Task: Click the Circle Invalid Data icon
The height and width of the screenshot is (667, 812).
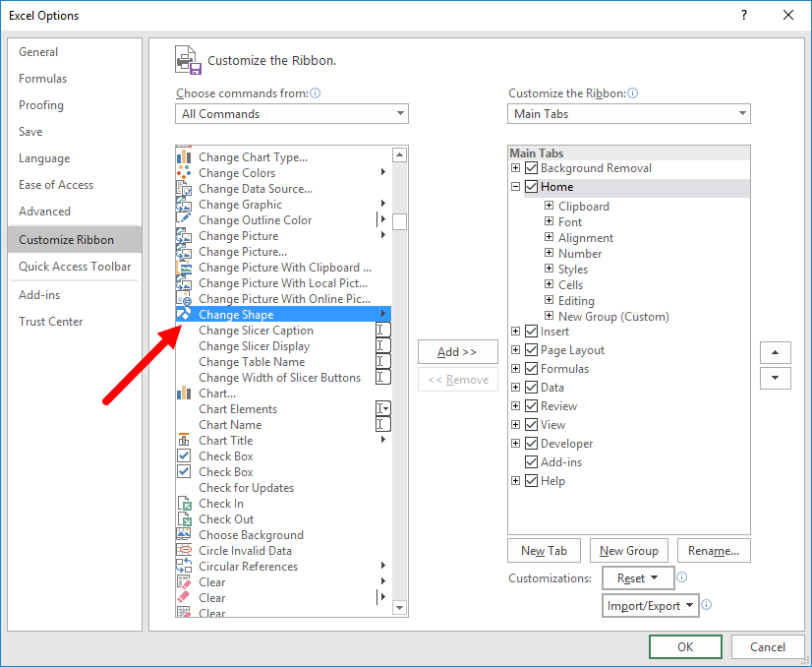Action: [x=184, y=550]
